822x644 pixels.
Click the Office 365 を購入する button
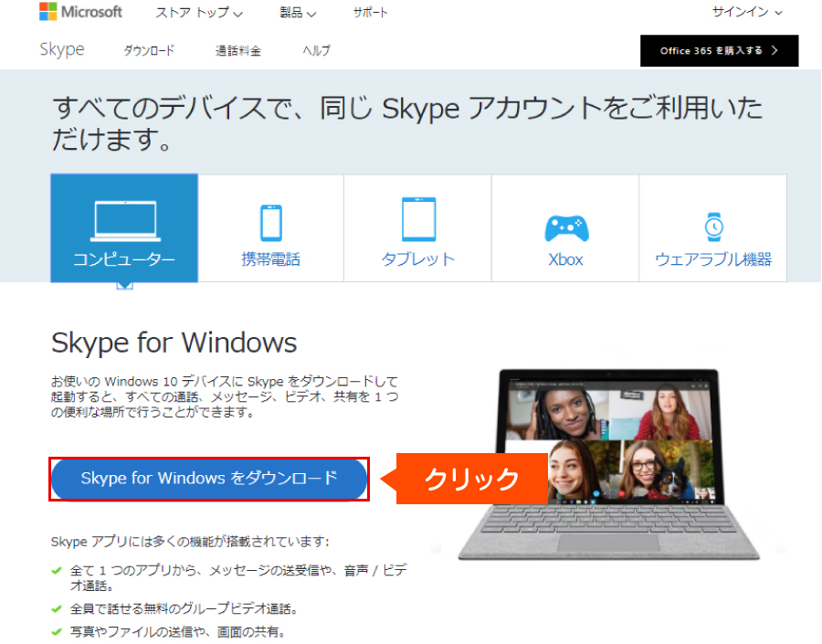point(719,50)
